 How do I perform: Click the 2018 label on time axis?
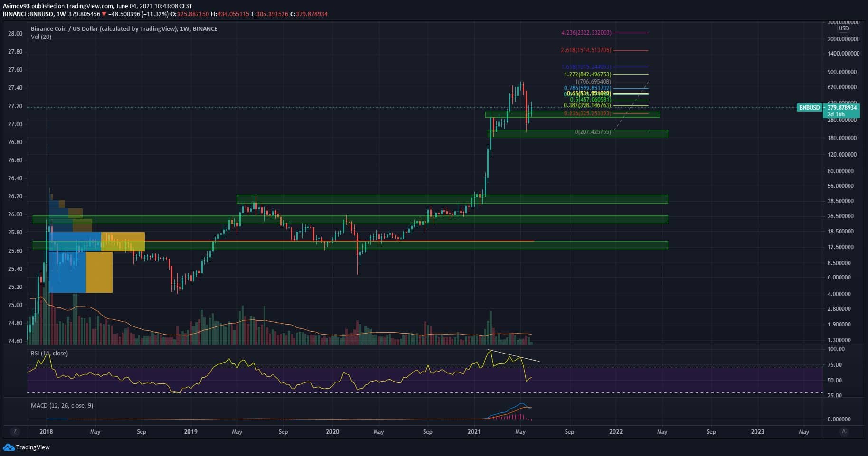coord(46,432)
